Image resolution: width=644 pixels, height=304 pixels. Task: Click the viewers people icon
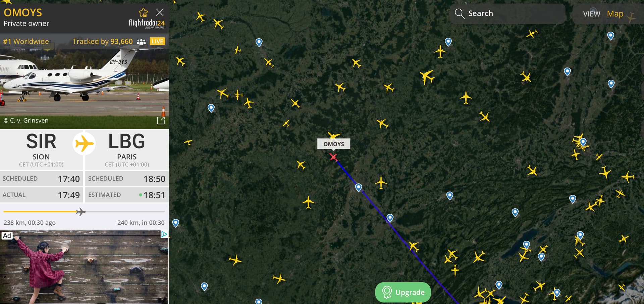pyautogui.click(x=141, y=42)
